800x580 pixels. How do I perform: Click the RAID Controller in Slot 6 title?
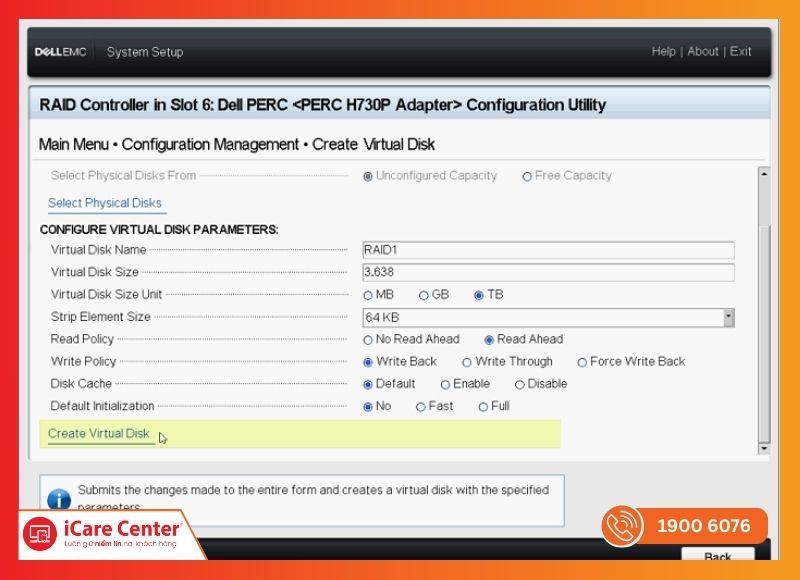click(323, 105)
